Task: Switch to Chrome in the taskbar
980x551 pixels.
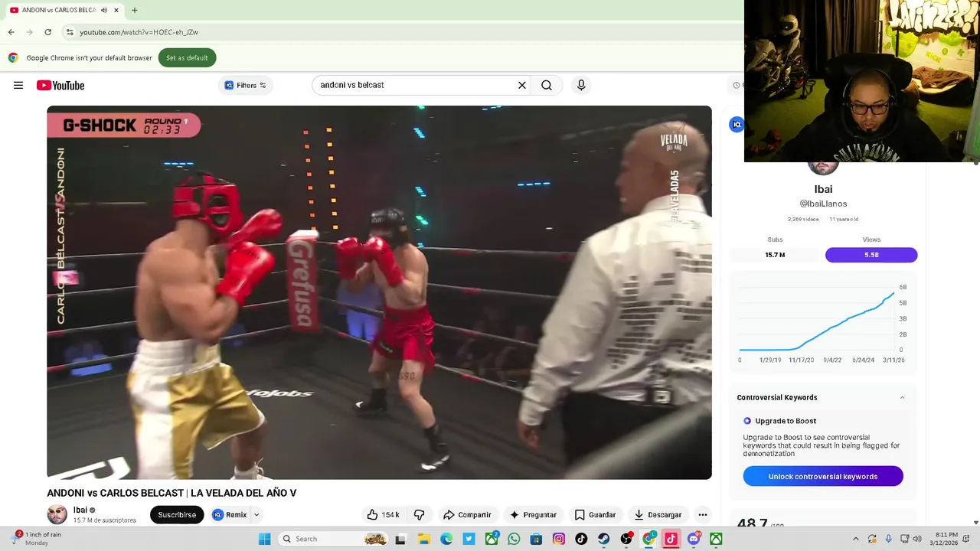Action: coord(649,539)
